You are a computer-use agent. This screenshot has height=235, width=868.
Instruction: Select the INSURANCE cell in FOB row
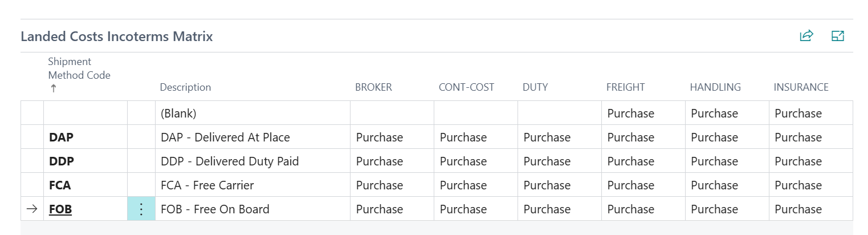[810, 209]
